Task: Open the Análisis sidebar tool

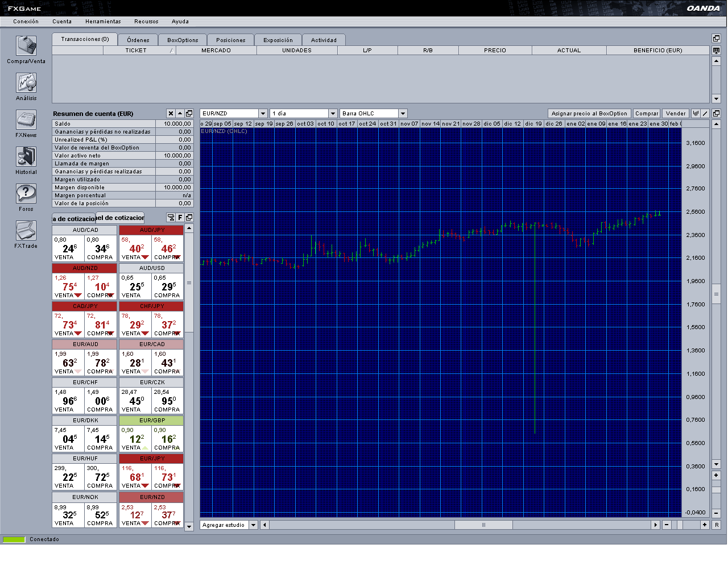Action: click(26, 83)
